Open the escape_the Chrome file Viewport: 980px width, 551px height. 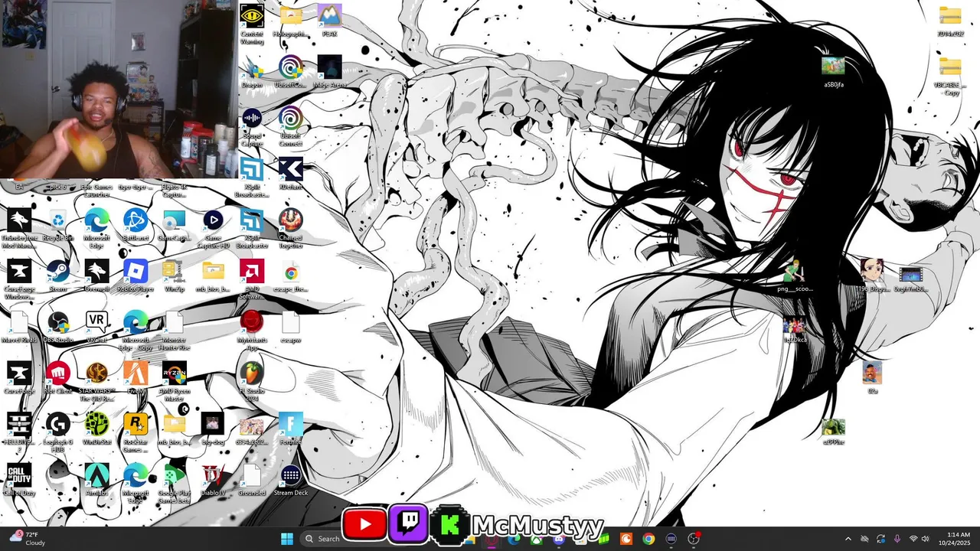click(x=291, y=276)
